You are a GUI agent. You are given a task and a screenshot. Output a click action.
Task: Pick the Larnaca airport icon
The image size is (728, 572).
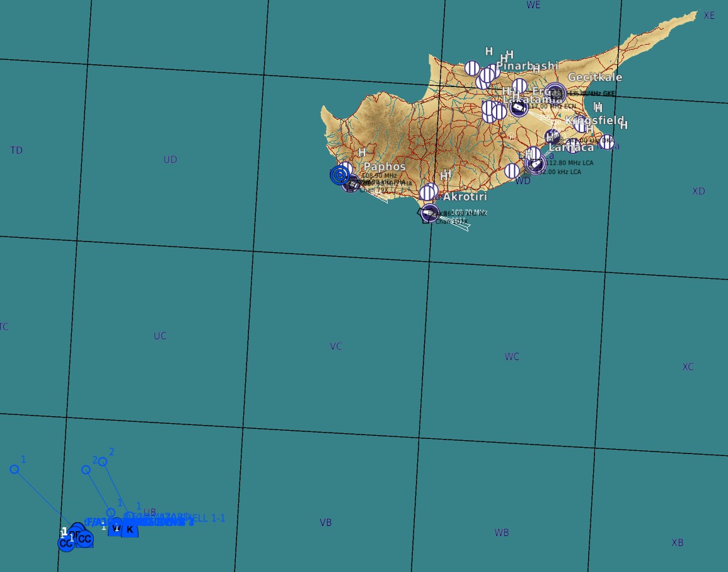click(x=535, y=165)
